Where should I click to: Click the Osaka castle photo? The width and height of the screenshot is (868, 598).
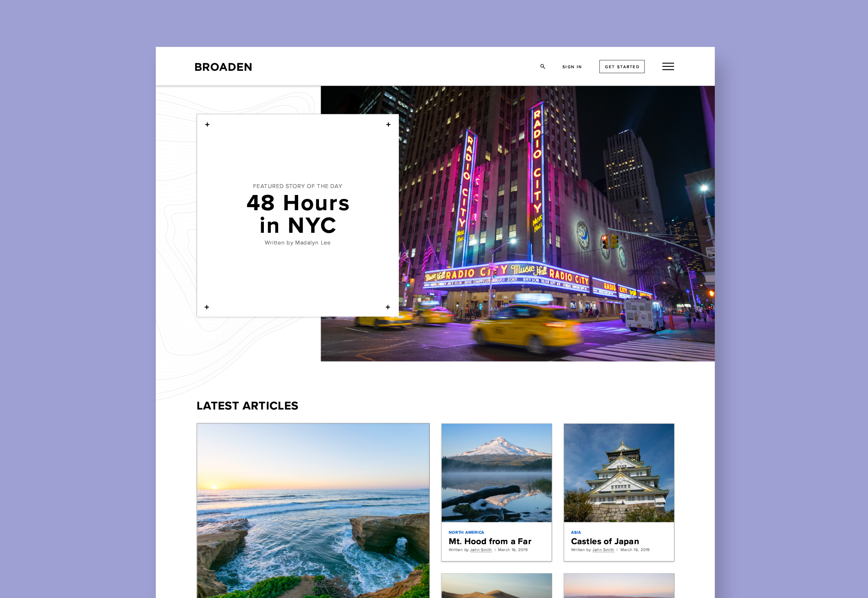[x=618, y=473]
